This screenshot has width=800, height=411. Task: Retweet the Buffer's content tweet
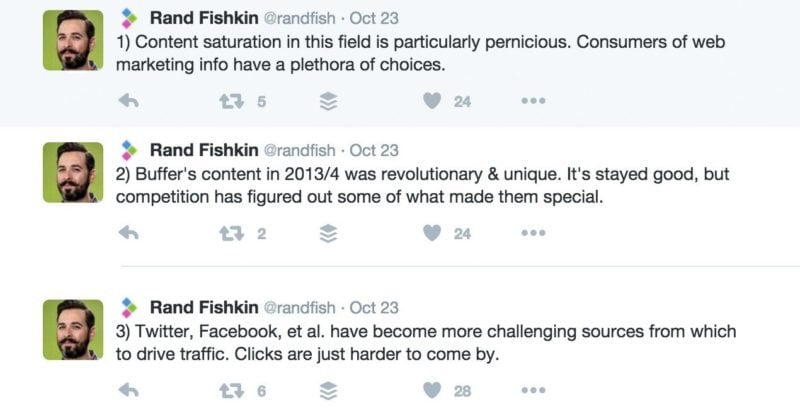click(x=231, y=234)
